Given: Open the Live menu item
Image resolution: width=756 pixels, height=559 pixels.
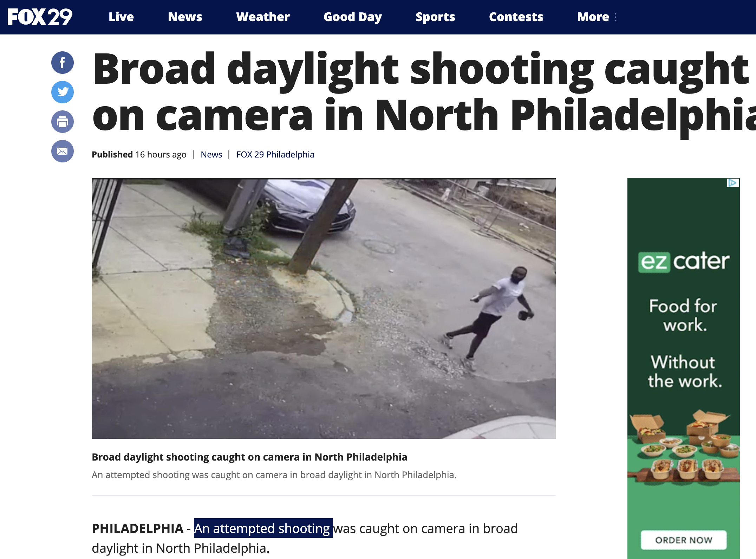Looking at the screenshot, I should [x=121, y=17].
